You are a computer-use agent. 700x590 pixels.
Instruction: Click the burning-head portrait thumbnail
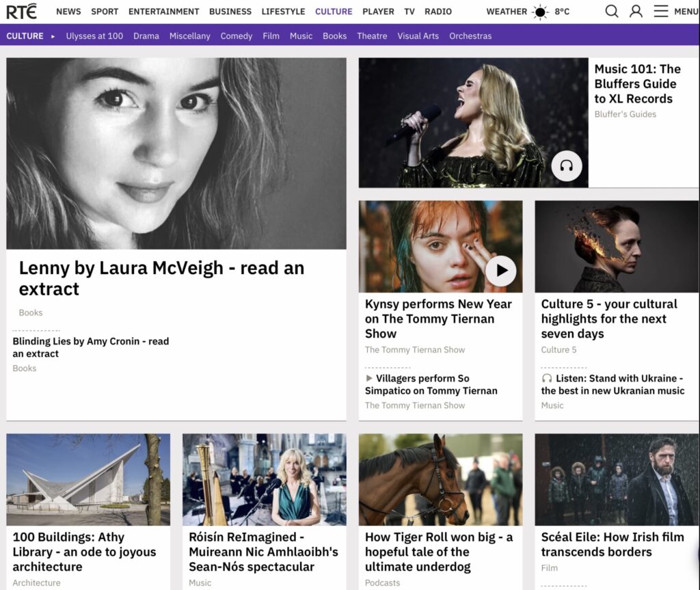click(x=617, y=247)
